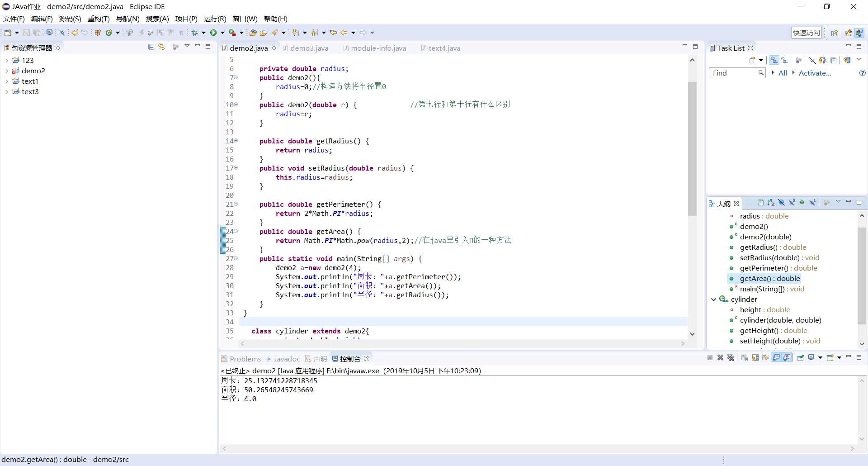Click the 快速访问 quick access button
The image size is (868, 466).
click(x=806, y=33)
